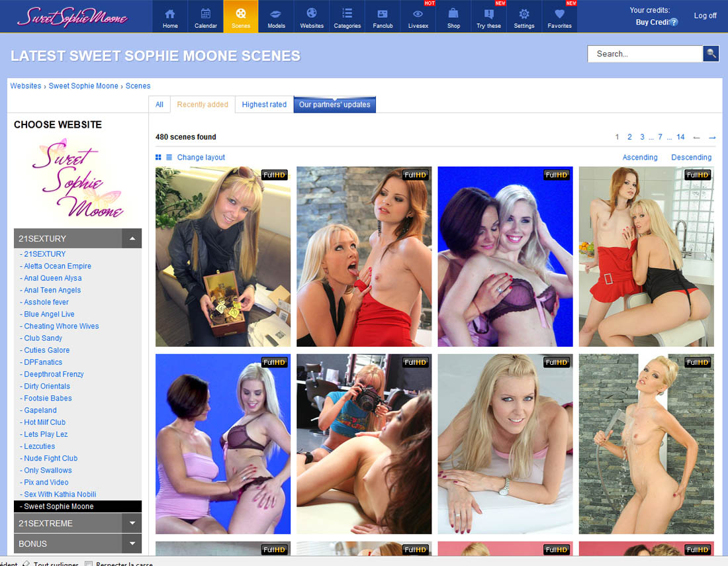Image resolution: width=728 pixels, height=566 pixels.
Task: Select Cuties Galore site
Action: coord(46,351)
